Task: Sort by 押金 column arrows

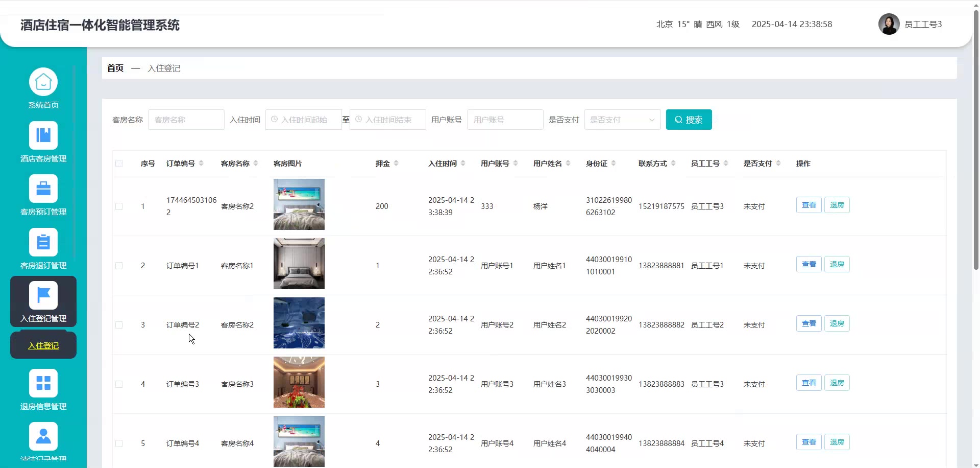Action: (x=396, y=163)
